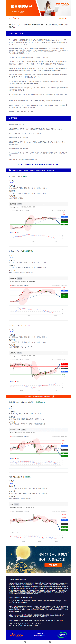
Task: Click the 30 MIN tag on the Gold chart
Action: click(17, 504)
